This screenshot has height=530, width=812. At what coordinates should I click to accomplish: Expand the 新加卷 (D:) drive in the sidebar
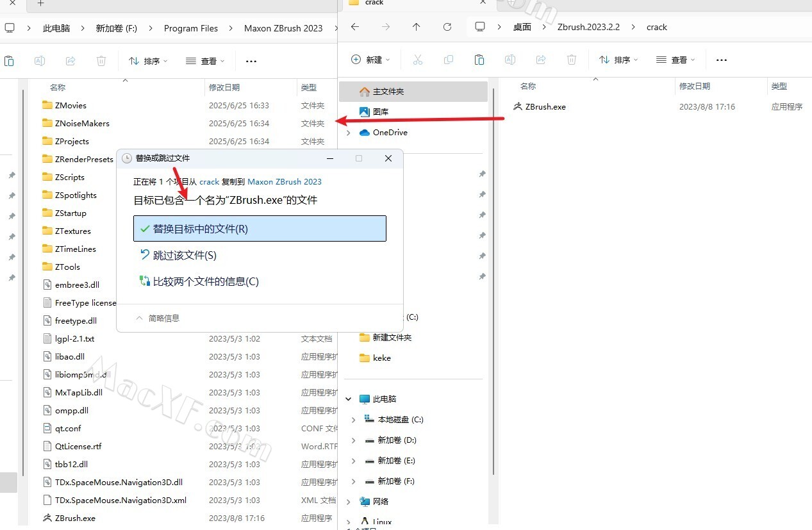(x=354, y=440)
